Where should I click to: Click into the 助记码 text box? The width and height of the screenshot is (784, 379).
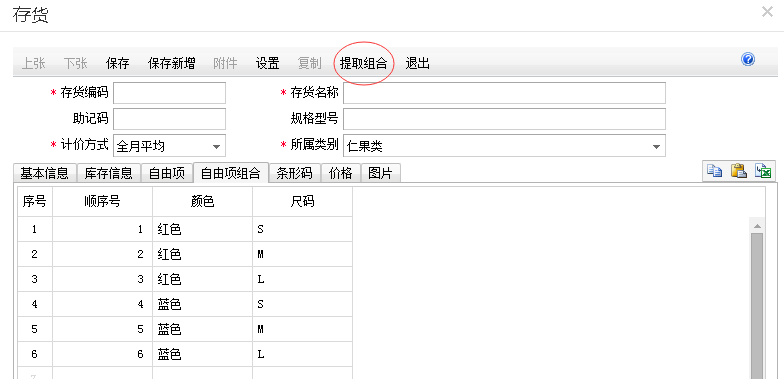click(x=170, y=119)
